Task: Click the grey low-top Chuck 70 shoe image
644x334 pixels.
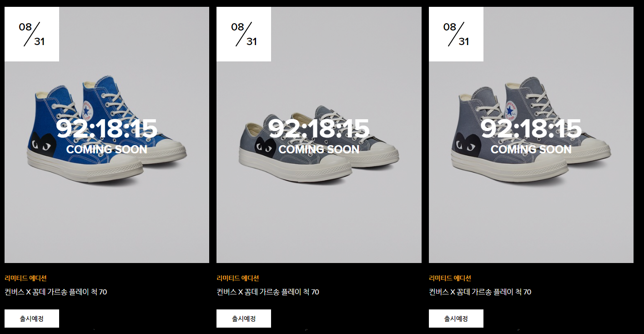Action: [319, 135]
